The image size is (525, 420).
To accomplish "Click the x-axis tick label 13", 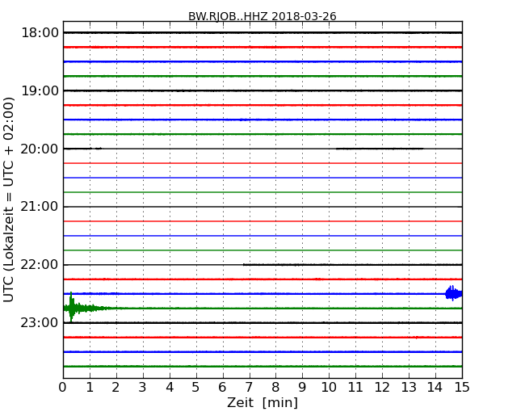I will pos(409,388).
